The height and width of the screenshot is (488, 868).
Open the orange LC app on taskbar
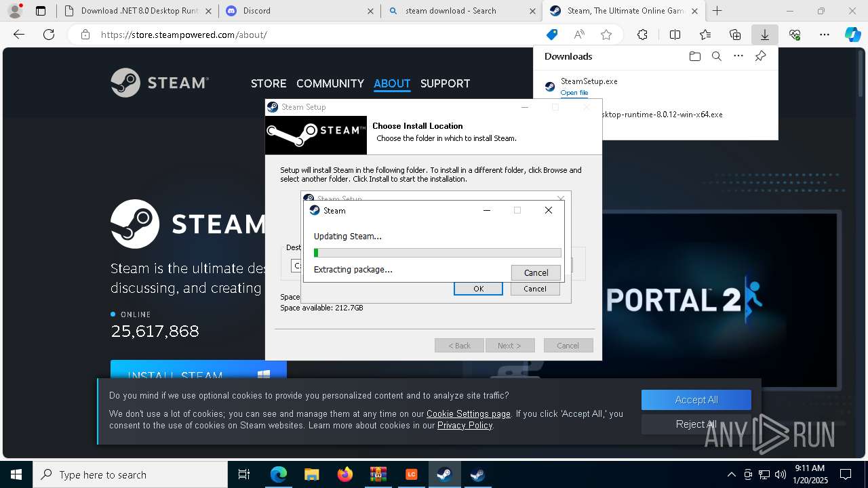click(x=411, y=474)
